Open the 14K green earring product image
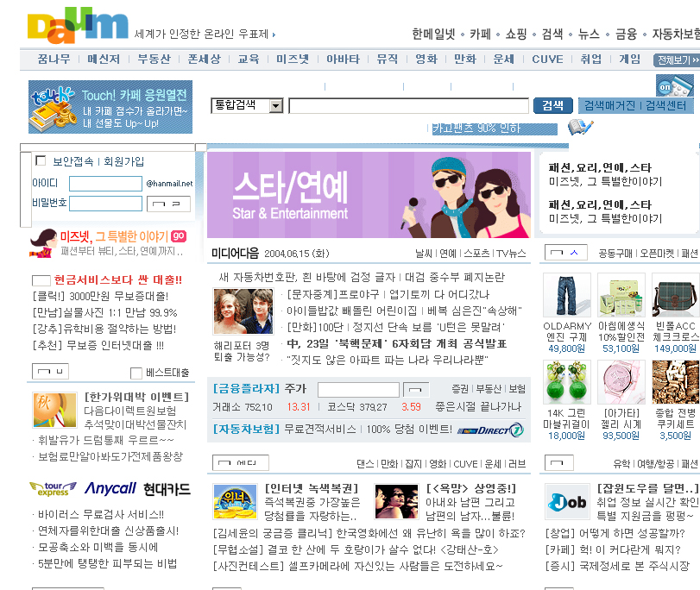This screenshot has width=700, height=590. coord(567,382)
